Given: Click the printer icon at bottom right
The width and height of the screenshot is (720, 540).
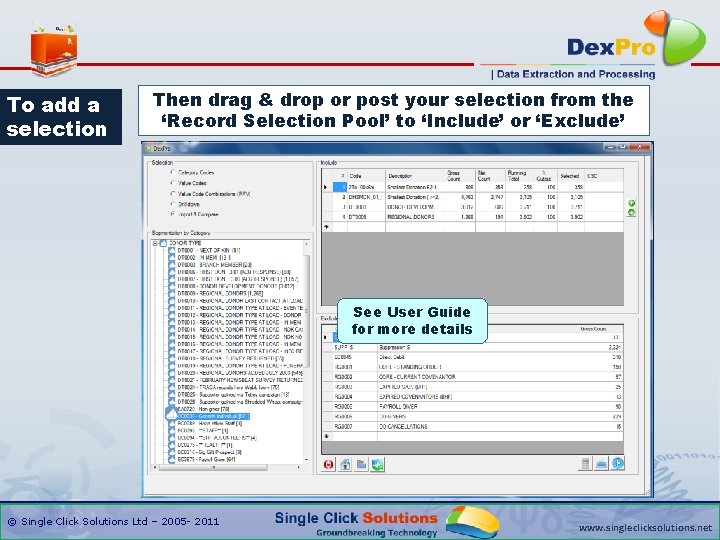Looking at the screenshot, I should (x=601, y=464).
